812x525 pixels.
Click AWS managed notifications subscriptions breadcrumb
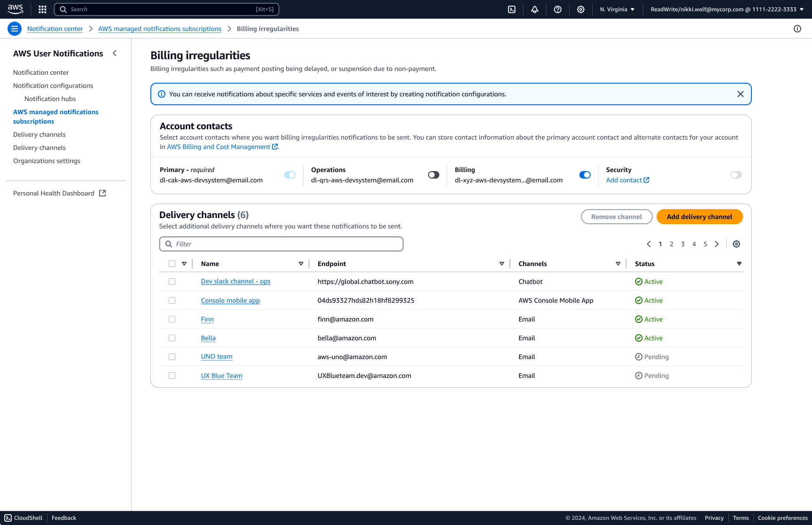[160, 29]
